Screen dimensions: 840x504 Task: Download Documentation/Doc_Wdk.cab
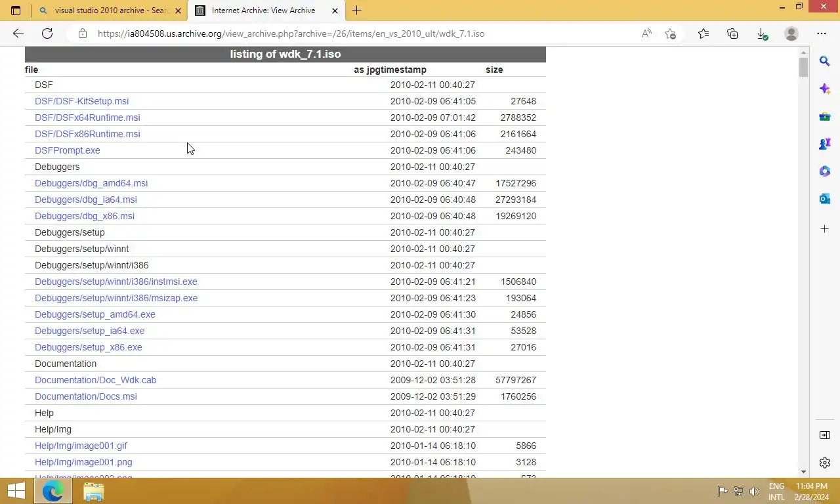pyautogui.click(x=96, y=380)
